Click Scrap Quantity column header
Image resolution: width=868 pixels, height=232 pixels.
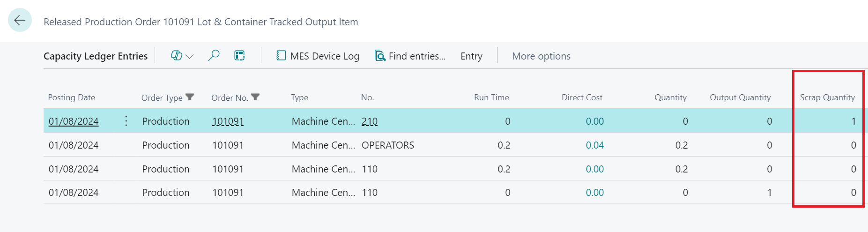point(827,97)
